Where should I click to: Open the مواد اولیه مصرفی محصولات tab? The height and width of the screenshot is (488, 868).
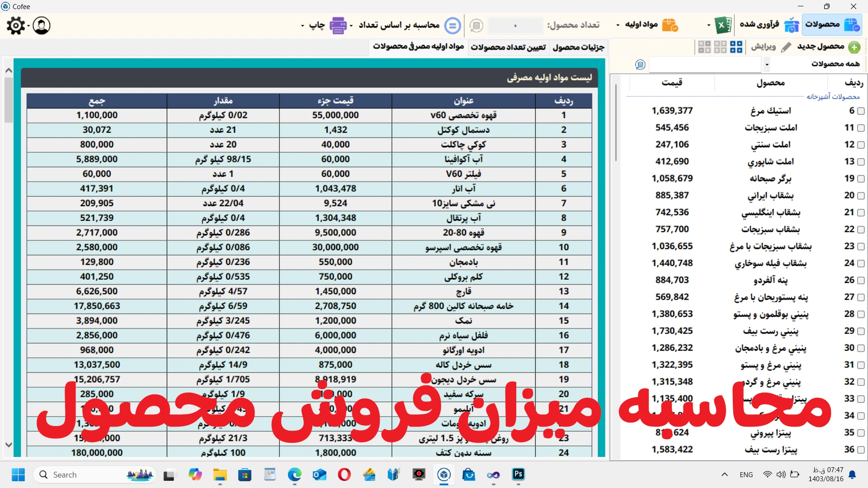point(418,47)
